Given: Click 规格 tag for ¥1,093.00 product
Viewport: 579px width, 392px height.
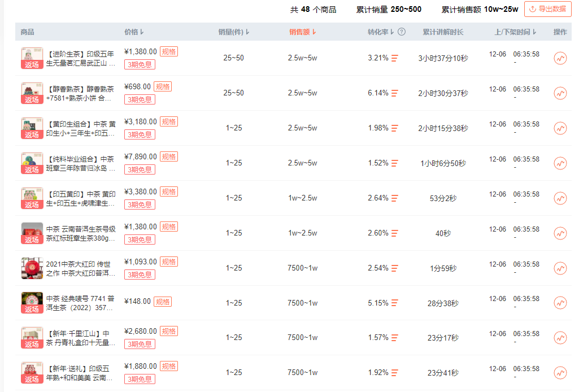Looking at the screenshot, I should [x=169, y=262].
